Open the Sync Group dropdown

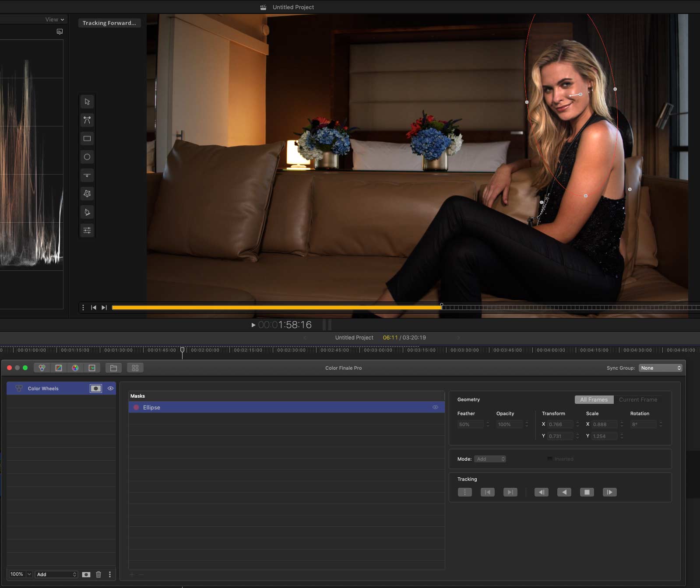point(660,368)
